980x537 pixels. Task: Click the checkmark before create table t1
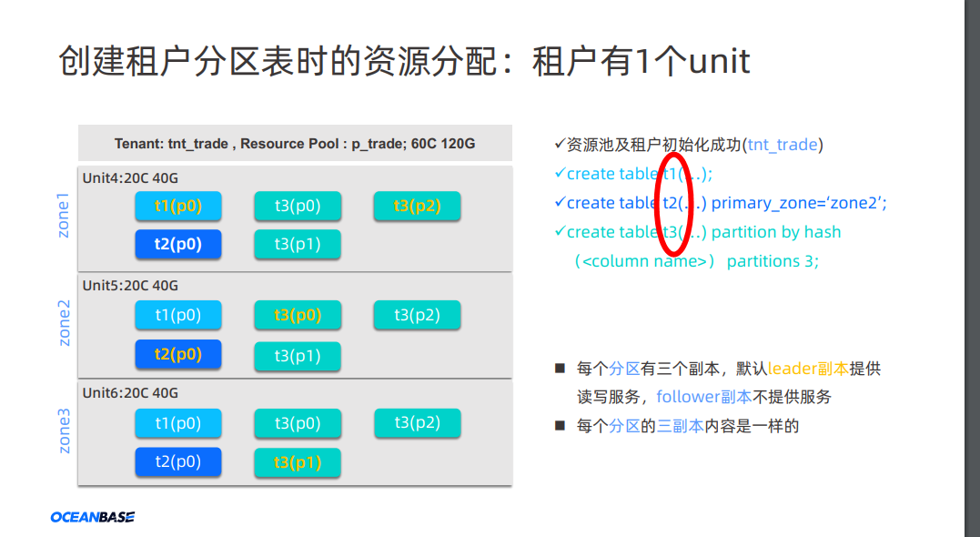point(560,173)
